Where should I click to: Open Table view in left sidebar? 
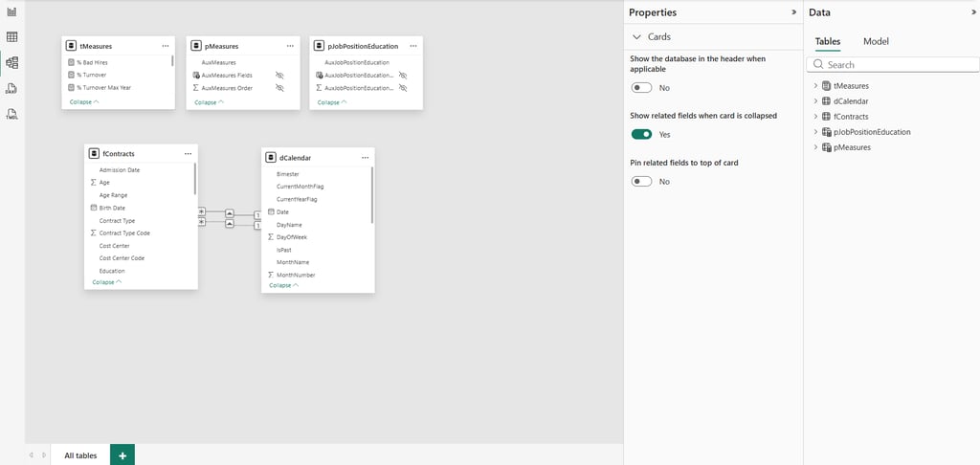tap(11, 37)
